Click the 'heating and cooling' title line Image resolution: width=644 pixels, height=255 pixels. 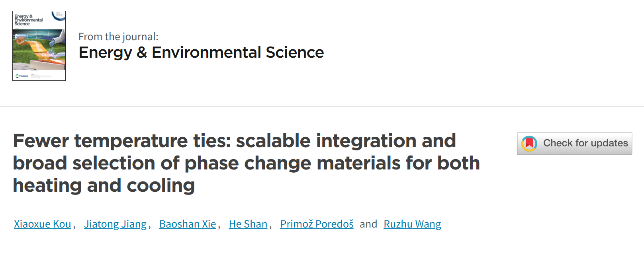point(104,185)
